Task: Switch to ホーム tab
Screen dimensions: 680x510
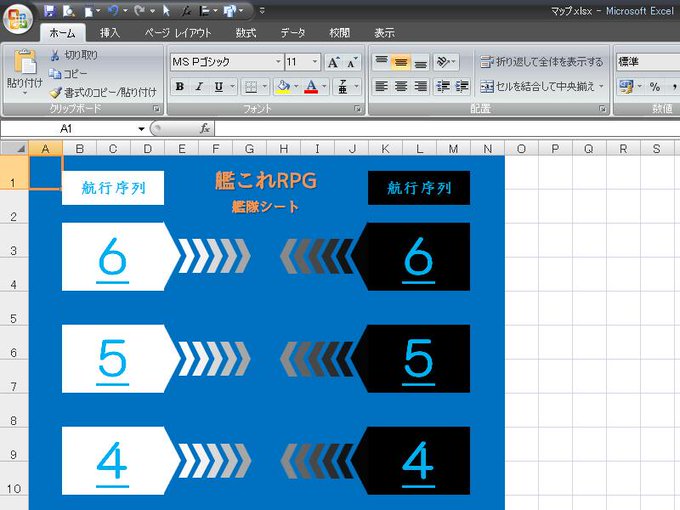Action: [62, 33]
